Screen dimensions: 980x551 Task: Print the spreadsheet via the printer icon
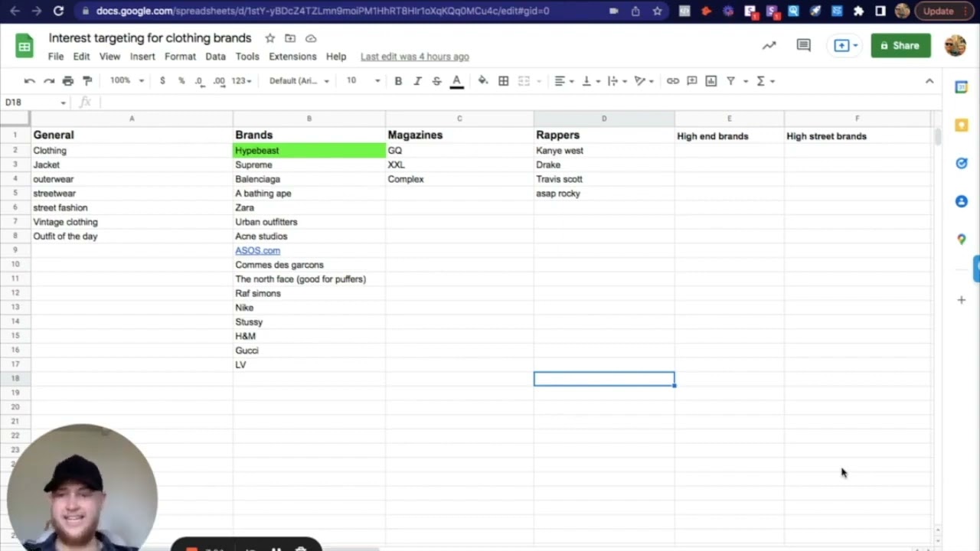68,81
